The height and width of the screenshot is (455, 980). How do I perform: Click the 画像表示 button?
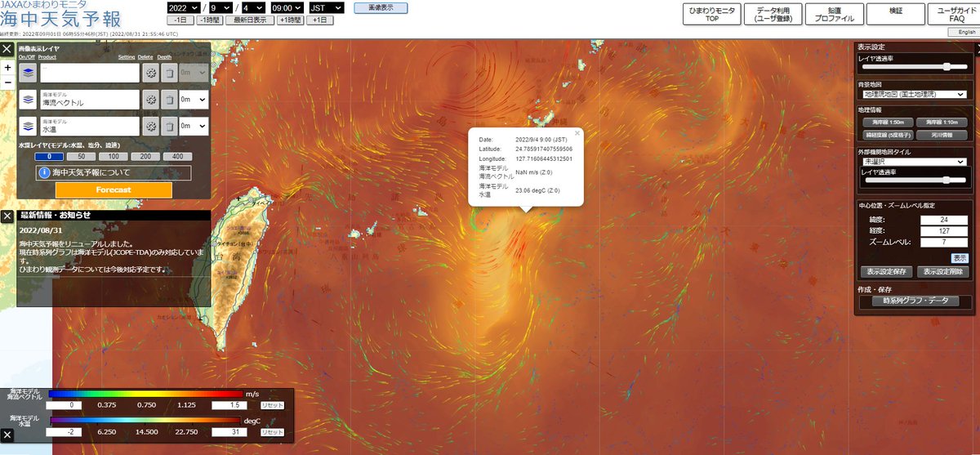(381, 7)
